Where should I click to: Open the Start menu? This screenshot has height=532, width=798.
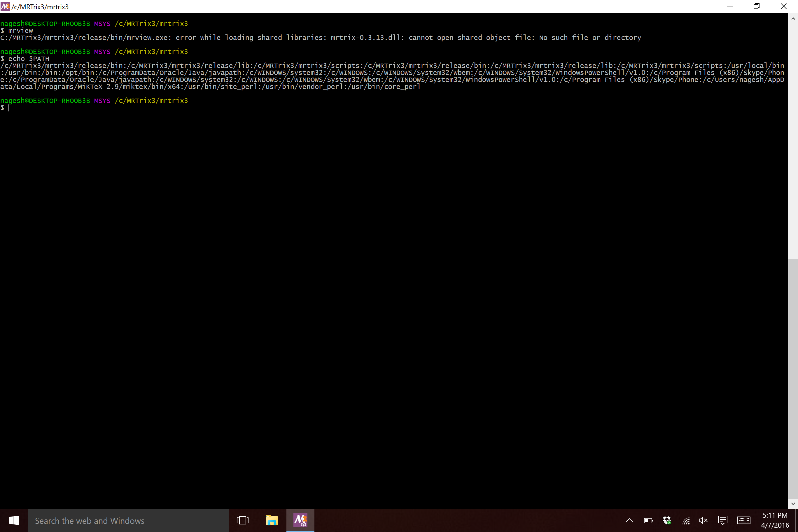(14, 520)
